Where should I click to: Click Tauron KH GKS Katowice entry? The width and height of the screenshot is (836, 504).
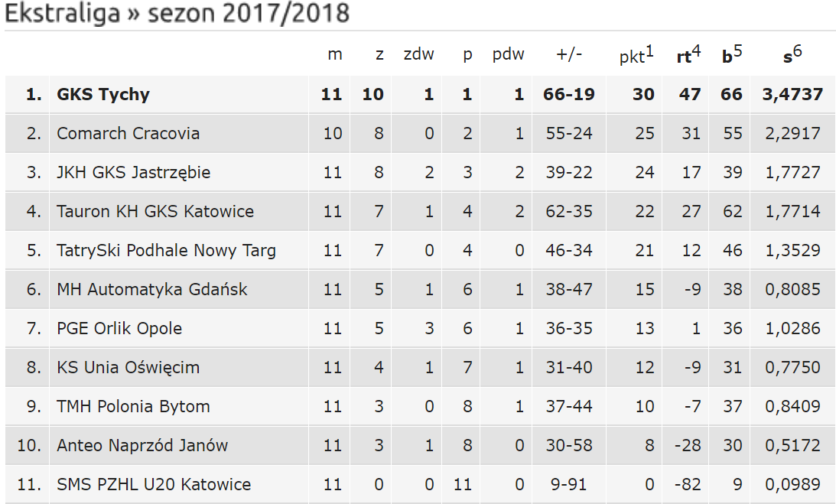[155, 211]
